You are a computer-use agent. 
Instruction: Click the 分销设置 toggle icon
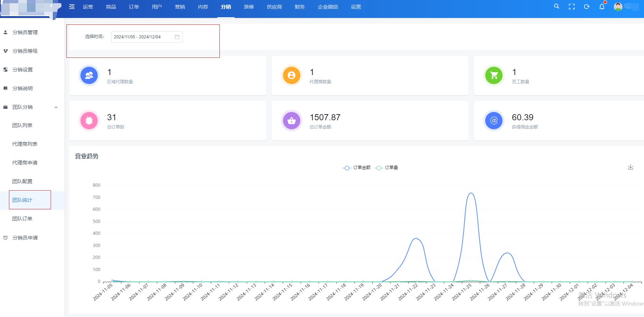click(x=5, y=70)
